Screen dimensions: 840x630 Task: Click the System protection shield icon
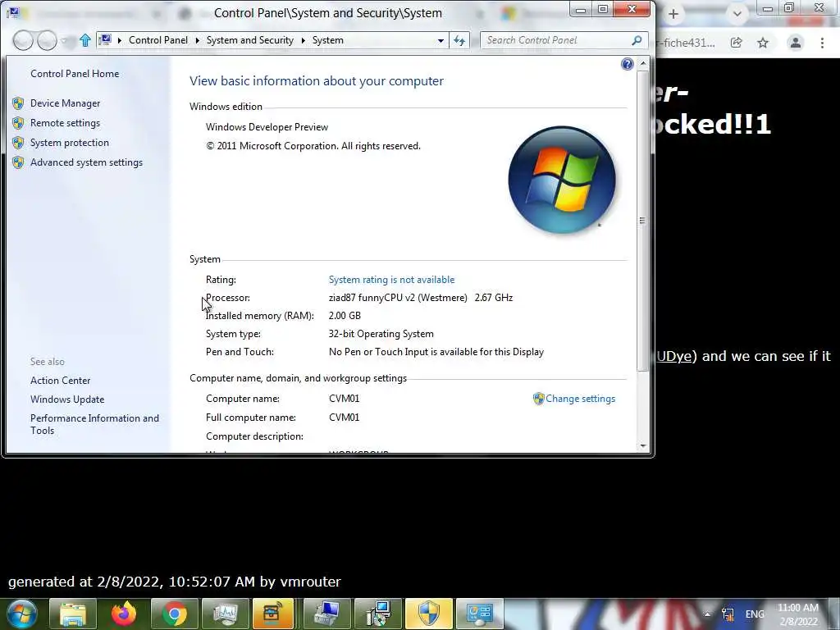pos(18,143)
